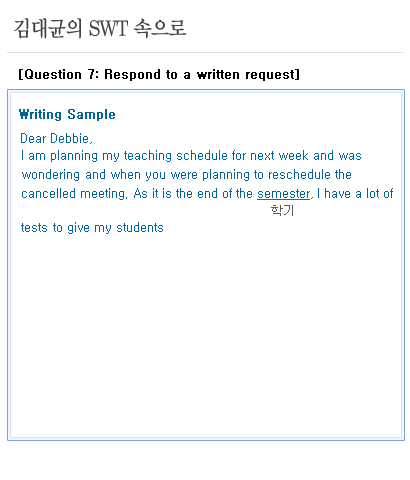
Task: Click the word "meeting" after cancelled
Action: [x=104, y=194]
